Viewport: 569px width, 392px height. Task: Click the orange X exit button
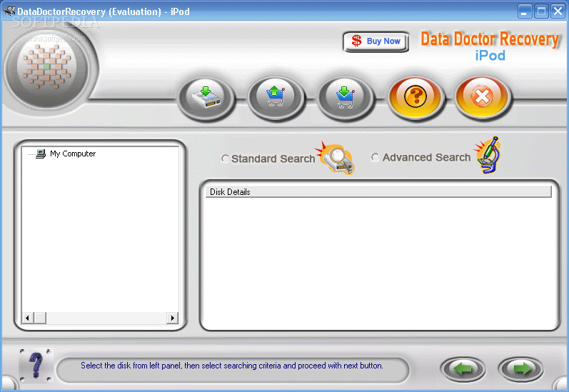point(483,97)
